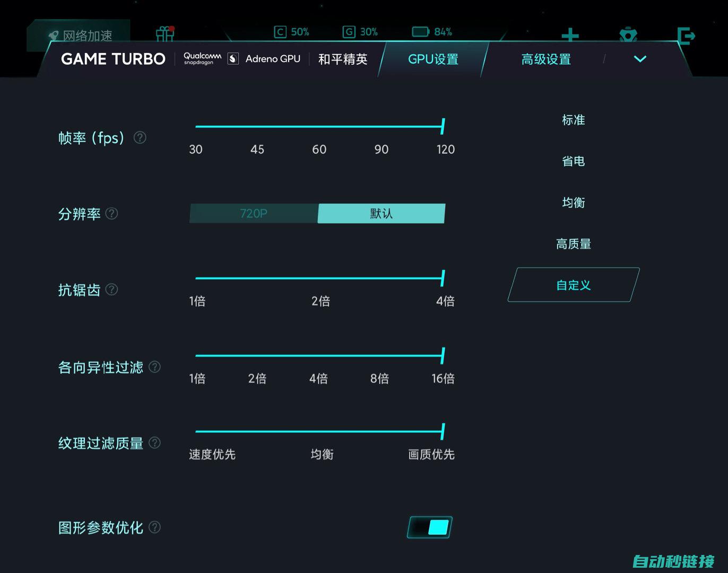
Task: Tap the CPU 50% usage indicator
Action: click(291, 32)
